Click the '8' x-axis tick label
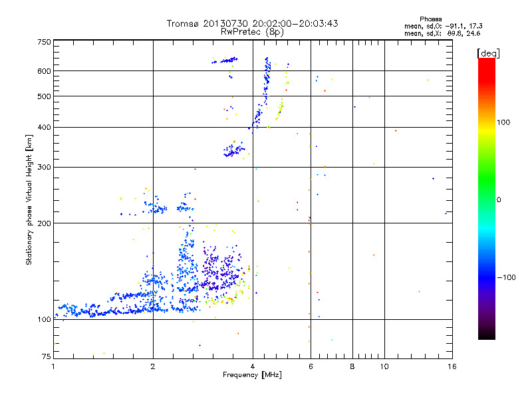The height and width of the screenshot is (399, 532). [352, 366]
